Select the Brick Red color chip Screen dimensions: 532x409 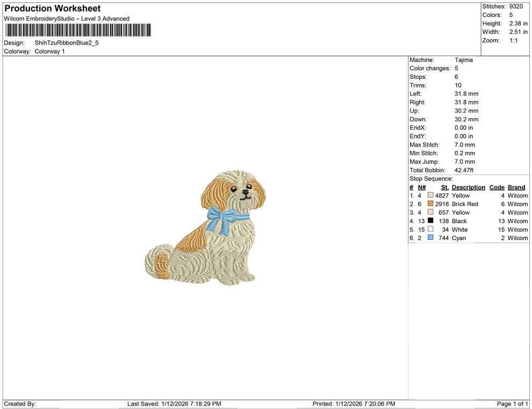(430, 204)
